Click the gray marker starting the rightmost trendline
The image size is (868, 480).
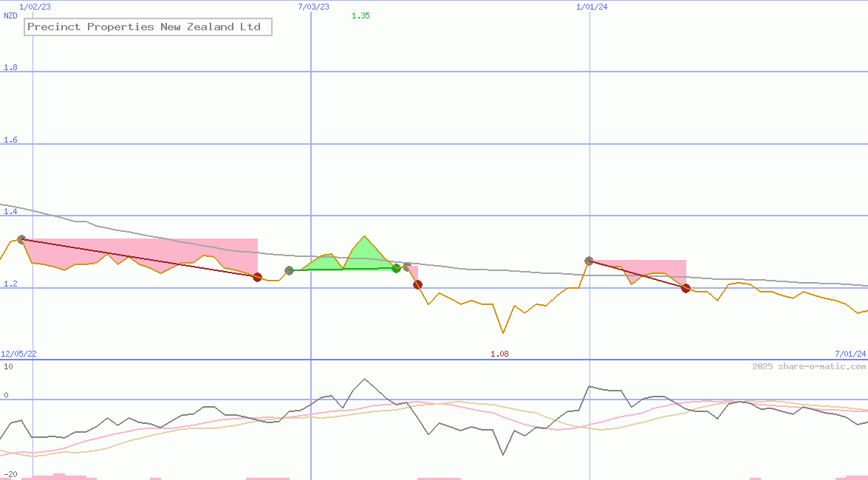tap(589, 260)
